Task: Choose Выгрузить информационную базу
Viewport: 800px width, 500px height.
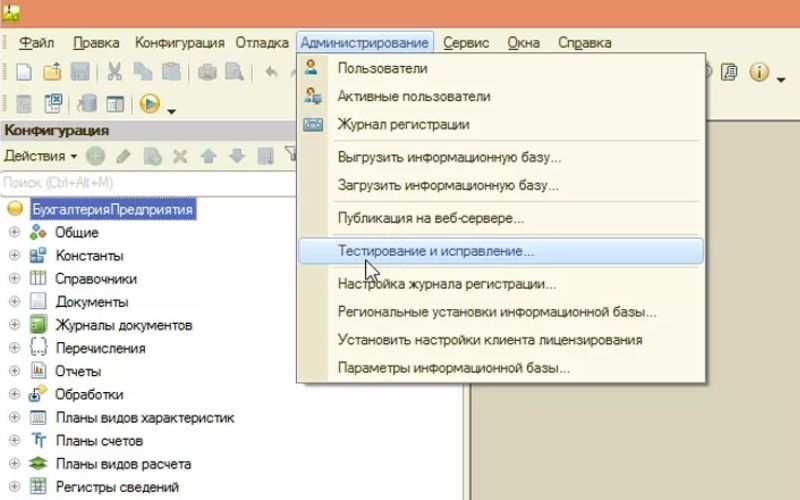Action: point(501,158)
